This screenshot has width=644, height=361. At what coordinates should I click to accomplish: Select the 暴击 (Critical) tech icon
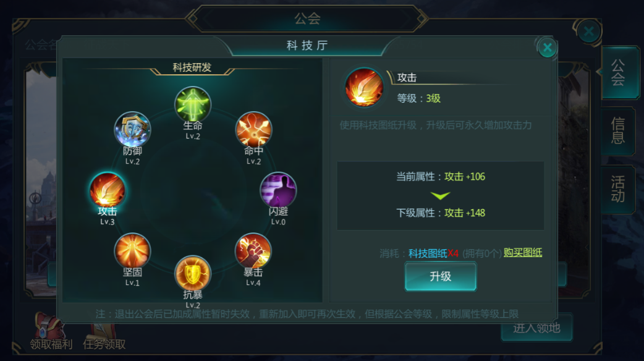click(253, 250)
